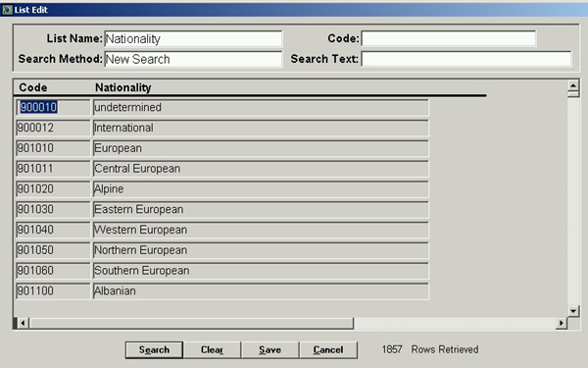Click the List Edit title bar icon
This screenshot has width=588, height=368.
[7, 10]
